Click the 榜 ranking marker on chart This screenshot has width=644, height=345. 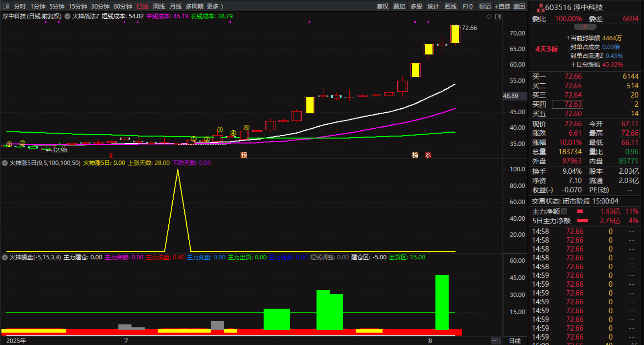pos(415,155)
